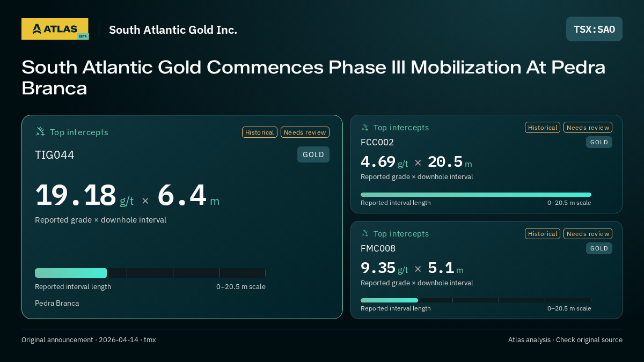Click the FCC002 interval length bar
Screen dimensions: 644x362
pos(476,195)
